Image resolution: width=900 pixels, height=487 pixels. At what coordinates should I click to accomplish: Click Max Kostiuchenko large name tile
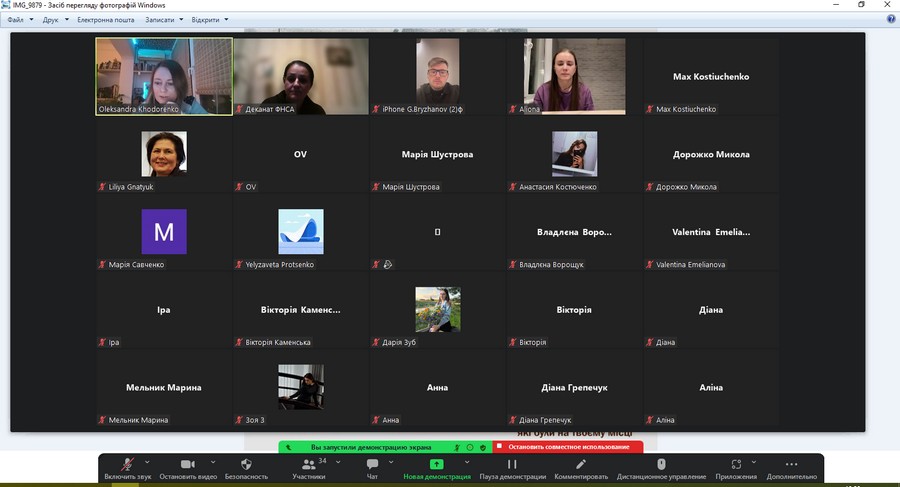711,76
